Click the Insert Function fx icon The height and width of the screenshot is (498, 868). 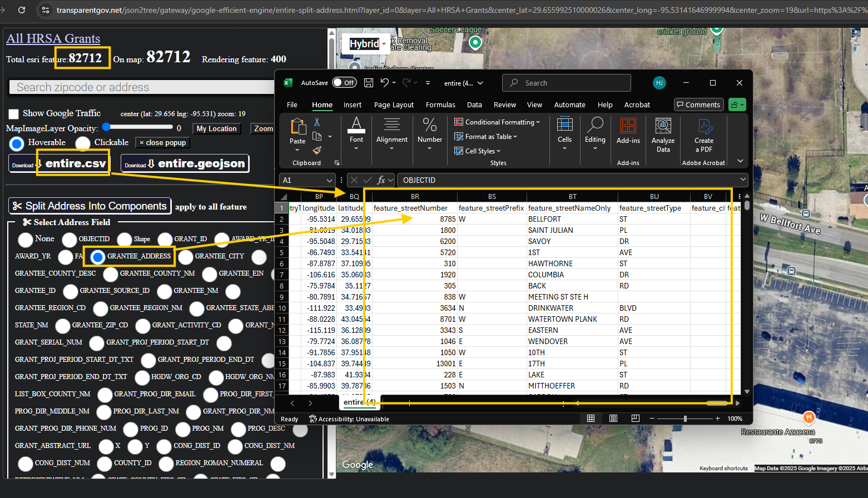click(x=381, y=180)
